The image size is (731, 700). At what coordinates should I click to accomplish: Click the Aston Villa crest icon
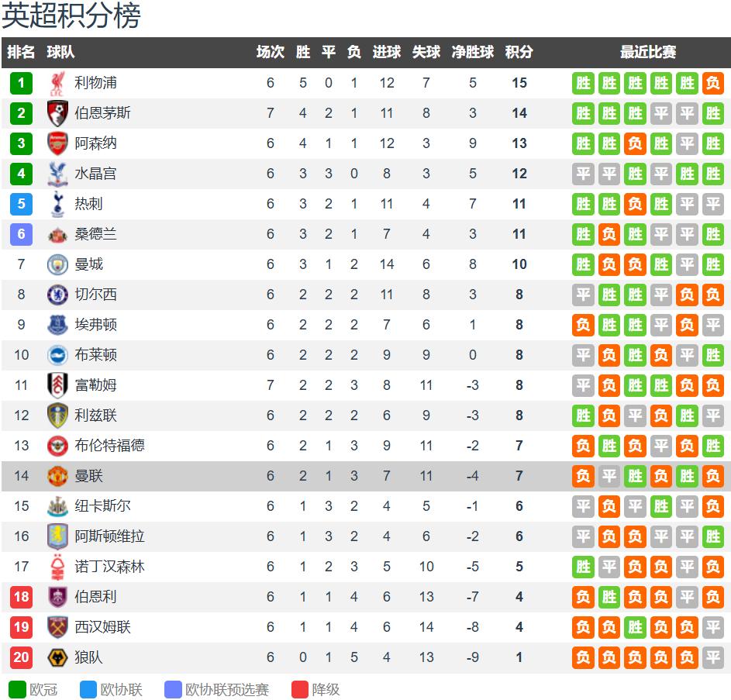click(58, 536)
